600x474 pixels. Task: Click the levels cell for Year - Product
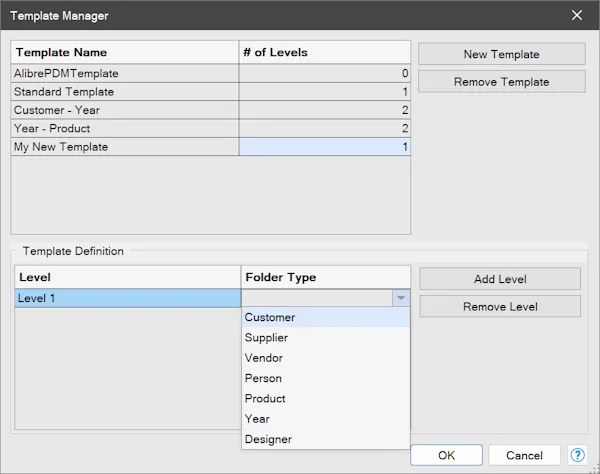coord(325,128)
